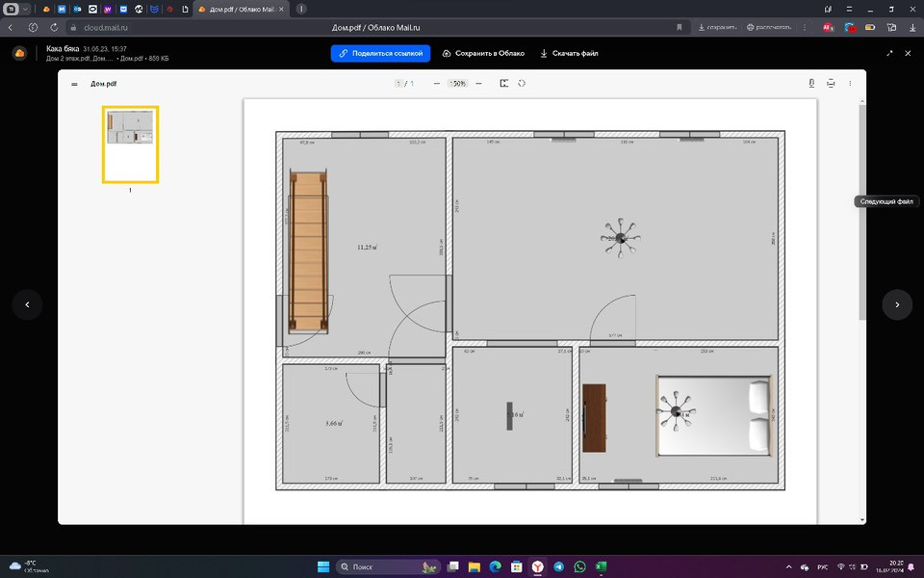Rotate the PDF document

tap(522, 84)
